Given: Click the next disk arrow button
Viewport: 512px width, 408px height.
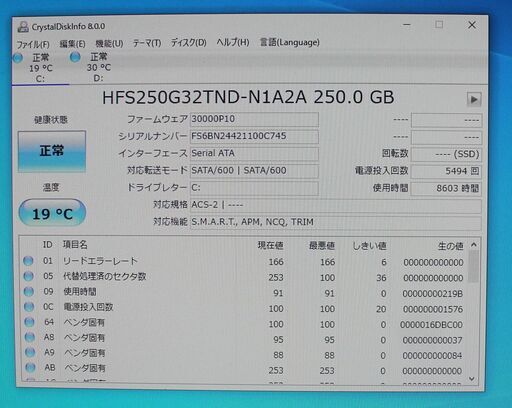Looking at the screenshot, I should coord(474,99).
